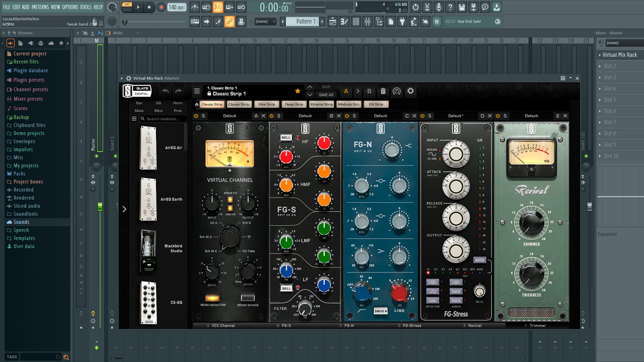Toggle power on the FG-S module B
The image size is (644, 362).
(272, 116)
